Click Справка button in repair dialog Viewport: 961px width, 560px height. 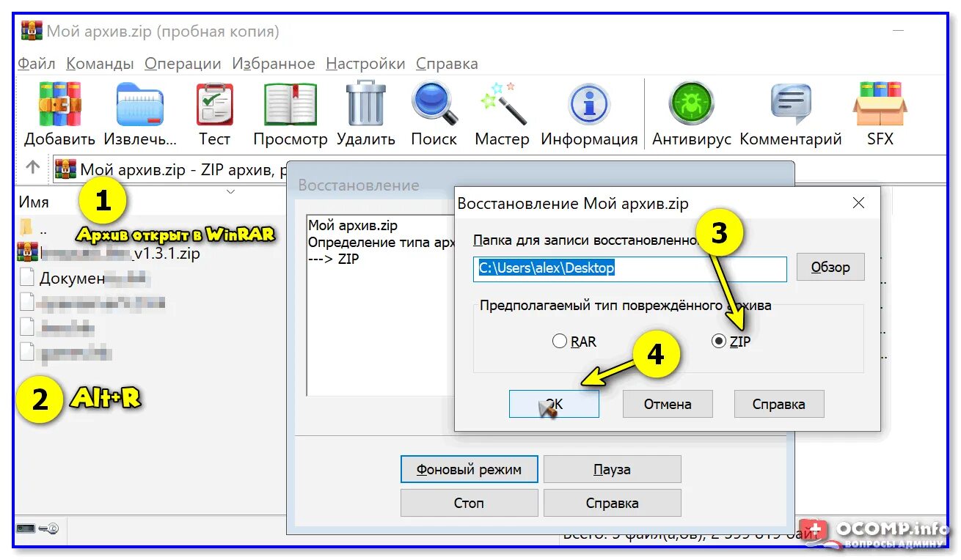[779, 404]
